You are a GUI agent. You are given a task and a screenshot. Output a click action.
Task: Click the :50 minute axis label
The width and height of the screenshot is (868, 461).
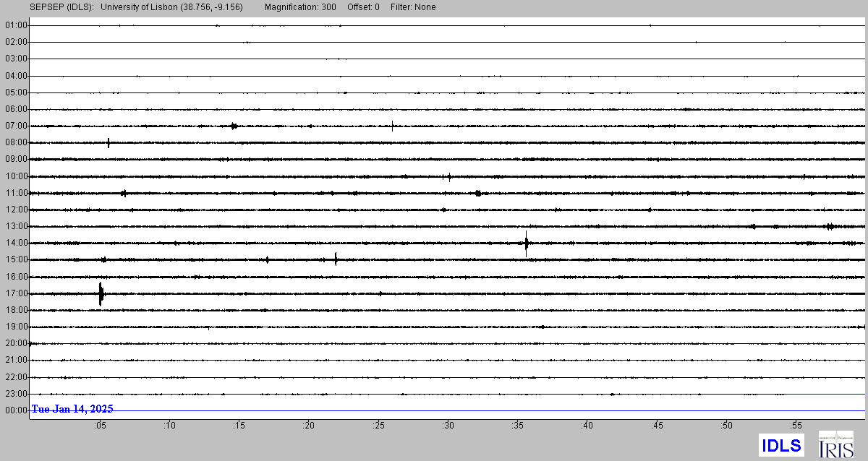point(726,426)
